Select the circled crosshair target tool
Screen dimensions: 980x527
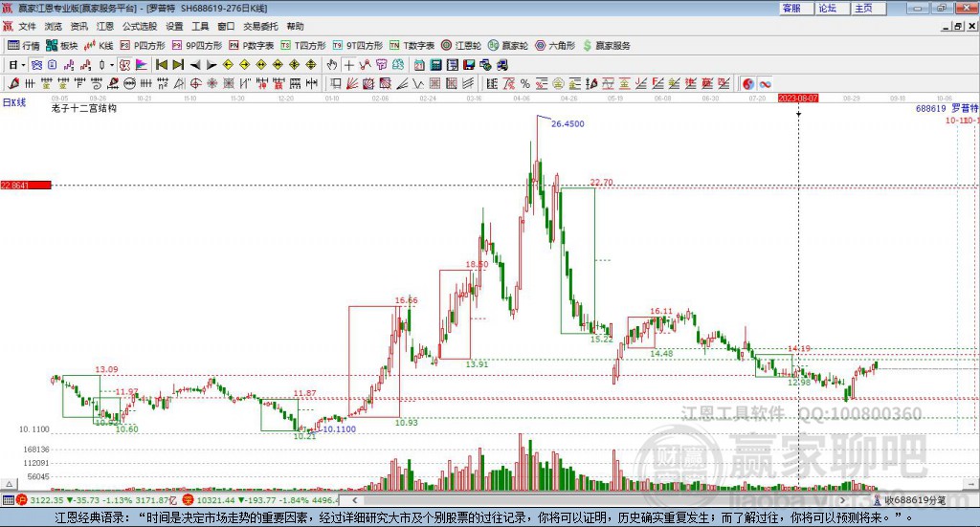[x=195, y=83]
